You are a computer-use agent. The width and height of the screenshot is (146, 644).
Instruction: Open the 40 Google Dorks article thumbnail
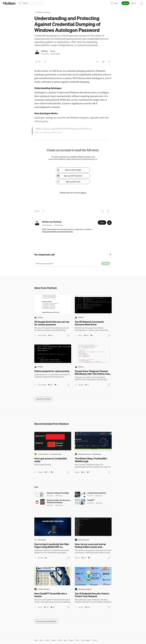[53, 304]
